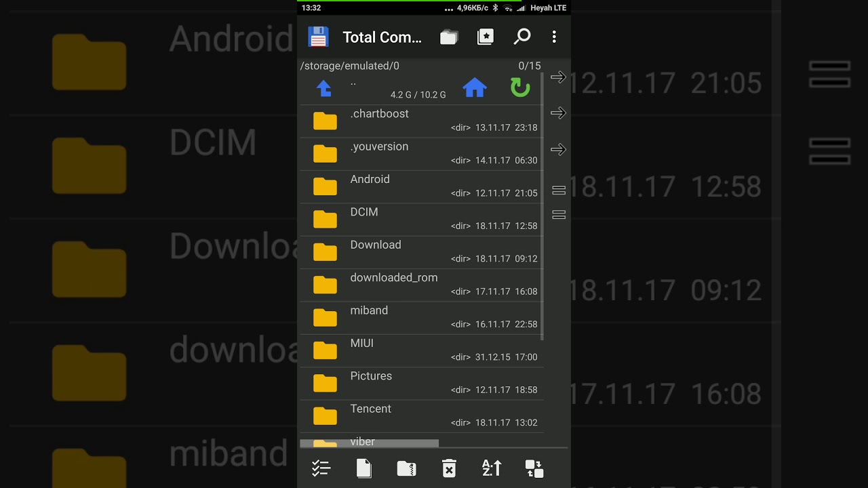The width and height of the screenshot is (868, 488).
Task: Select the MIUI folder icon
Action: (325, 350)
